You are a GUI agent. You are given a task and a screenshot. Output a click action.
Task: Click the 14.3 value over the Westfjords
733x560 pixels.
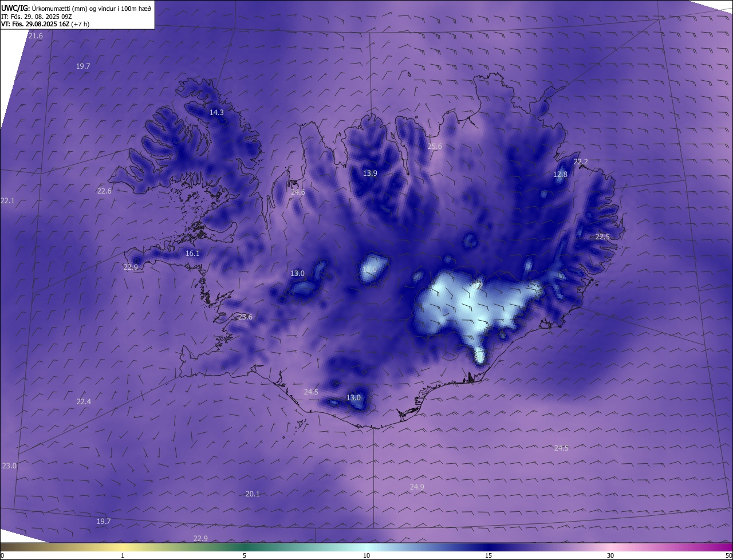pos(216,113)
